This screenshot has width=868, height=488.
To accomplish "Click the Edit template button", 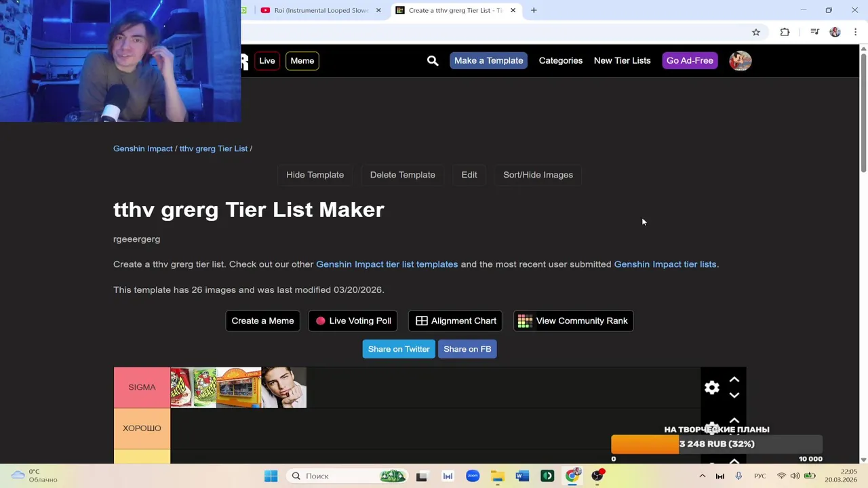I will pyautogui.click(x=469, y=175).
